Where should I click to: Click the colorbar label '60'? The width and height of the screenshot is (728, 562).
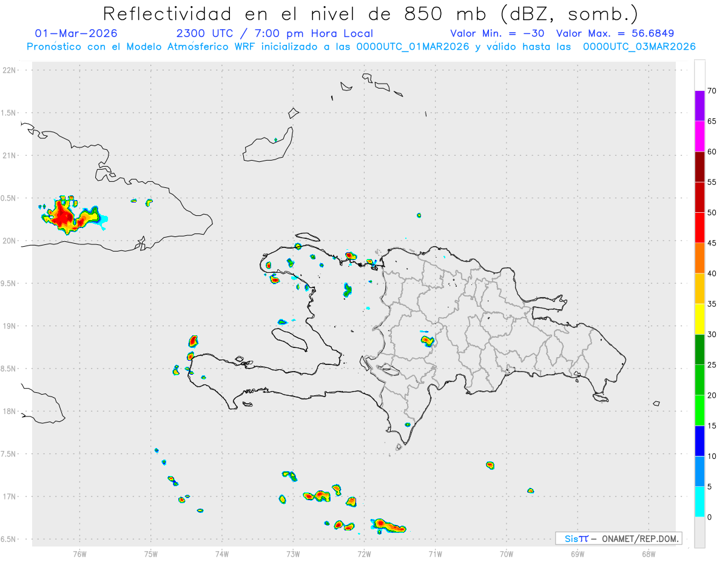tap(712, 152)
